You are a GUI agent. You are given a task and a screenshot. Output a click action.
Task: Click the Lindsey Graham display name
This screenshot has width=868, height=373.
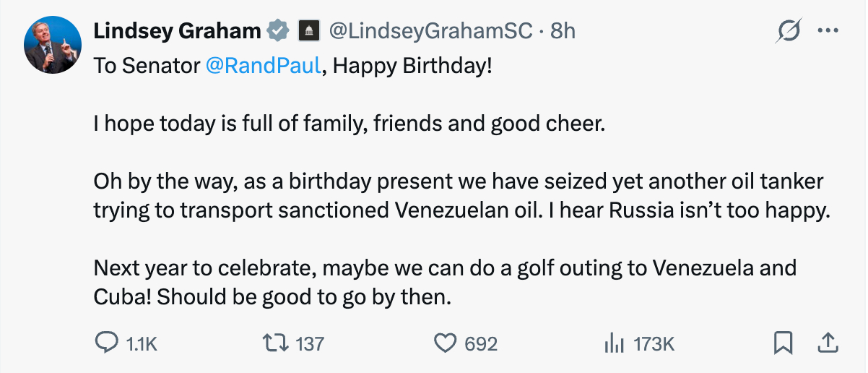point(177,31)
